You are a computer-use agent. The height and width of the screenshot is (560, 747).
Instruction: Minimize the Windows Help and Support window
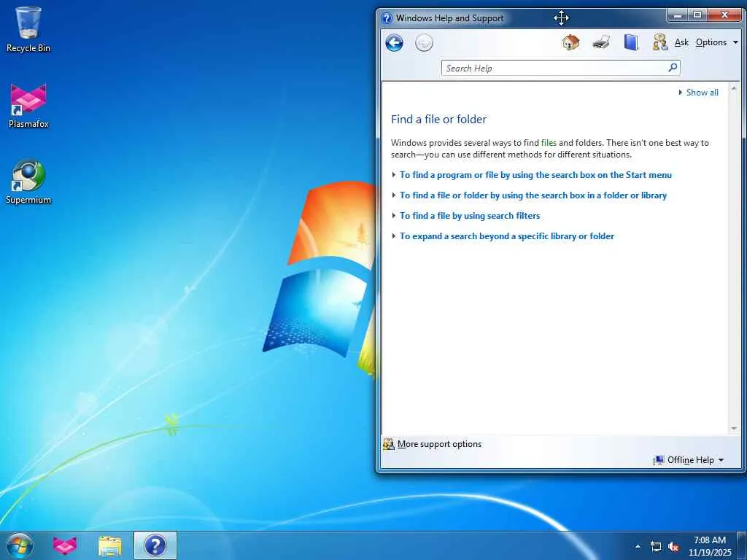coord(678,15)
